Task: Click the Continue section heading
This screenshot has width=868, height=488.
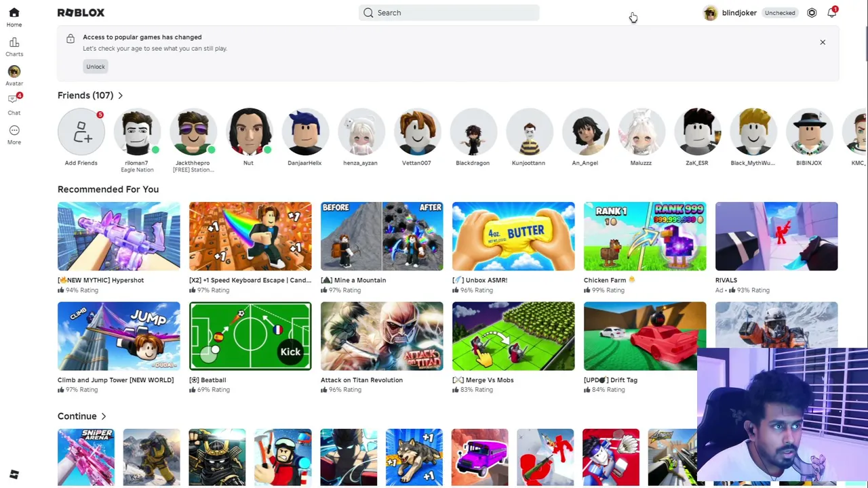Action: pos(77,416)
